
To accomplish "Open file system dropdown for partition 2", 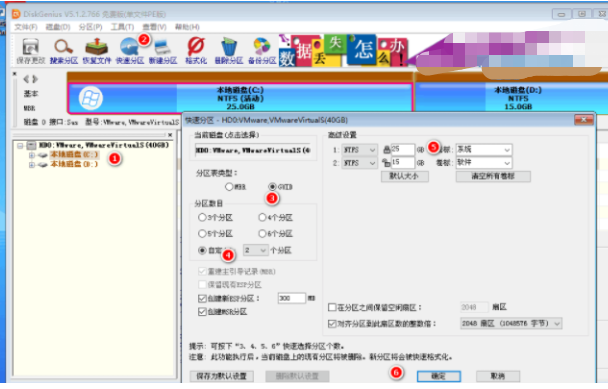I will point(359,163).
